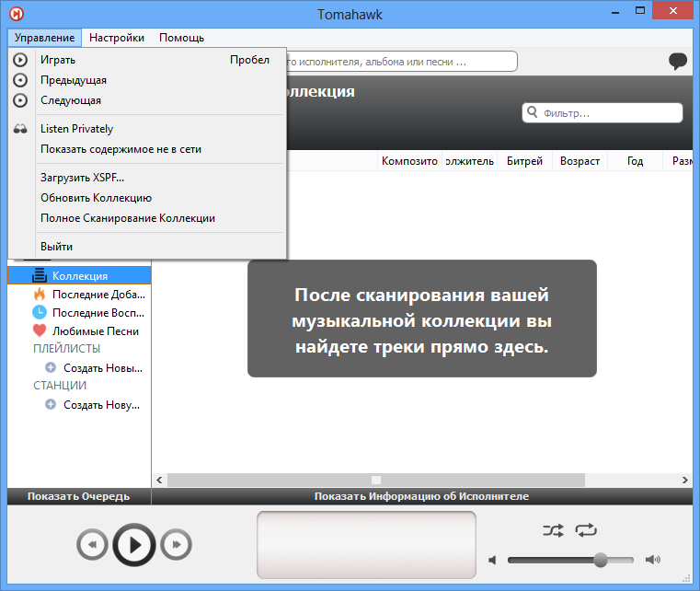Click the magnifier icon in the filter box
The height and width of the screenshot is (591, 700).
pyautogui.click(x=533, y=111)
